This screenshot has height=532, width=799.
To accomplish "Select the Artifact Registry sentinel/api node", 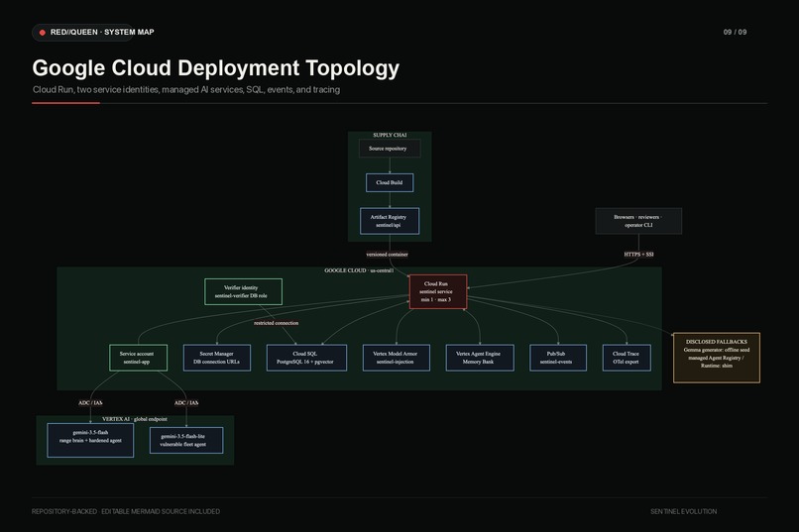I will (390, 221).
